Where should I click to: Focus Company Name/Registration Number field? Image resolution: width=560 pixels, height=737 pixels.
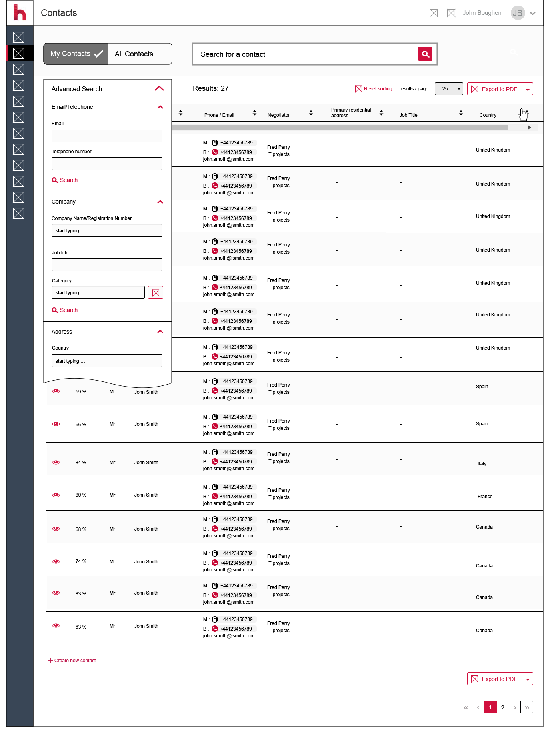click(107, 230)
